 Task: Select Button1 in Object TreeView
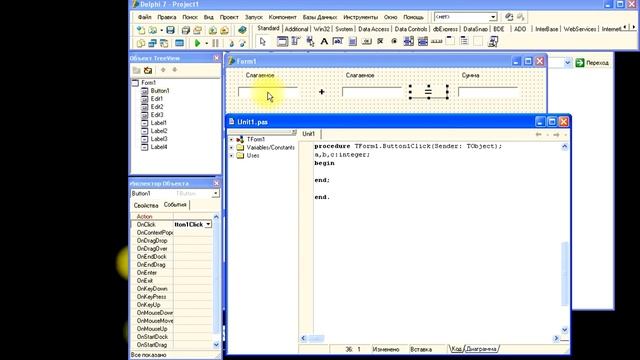click(160, 91)
